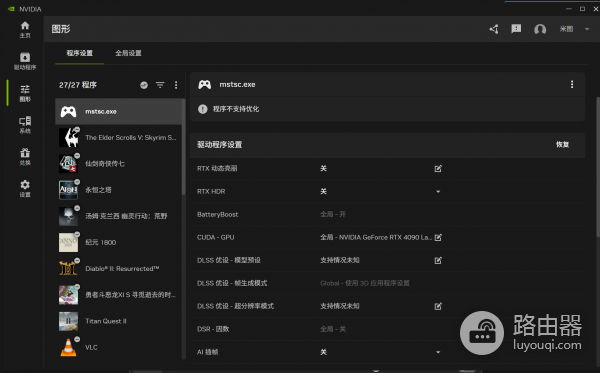This screenshot has width=600, height=373.
Task: Select Titan Quest II entry
Action: (x=119, y=321)
